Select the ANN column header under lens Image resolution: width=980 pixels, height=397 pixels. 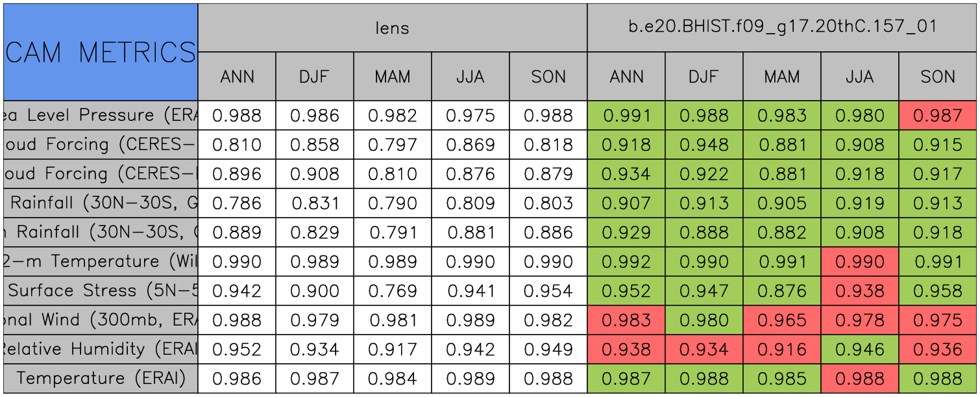click(237, 77)
